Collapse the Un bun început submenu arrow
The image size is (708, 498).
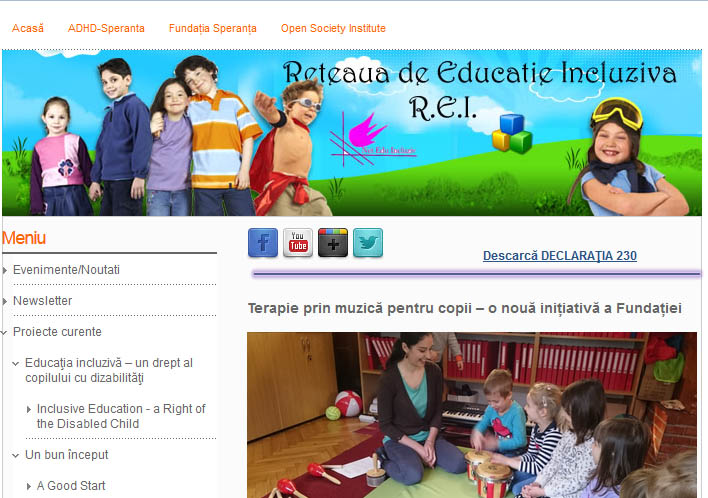click(x=18, y=456)
